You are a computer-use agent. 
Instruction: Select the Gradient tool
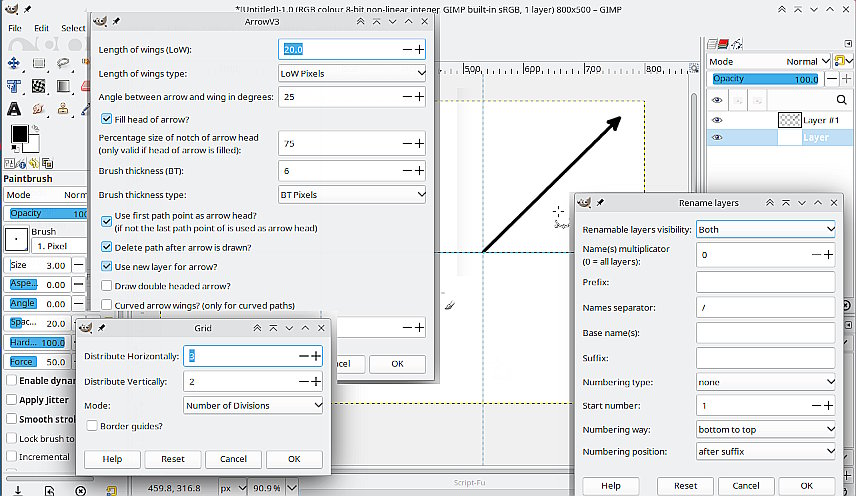(x=63, y=86)
